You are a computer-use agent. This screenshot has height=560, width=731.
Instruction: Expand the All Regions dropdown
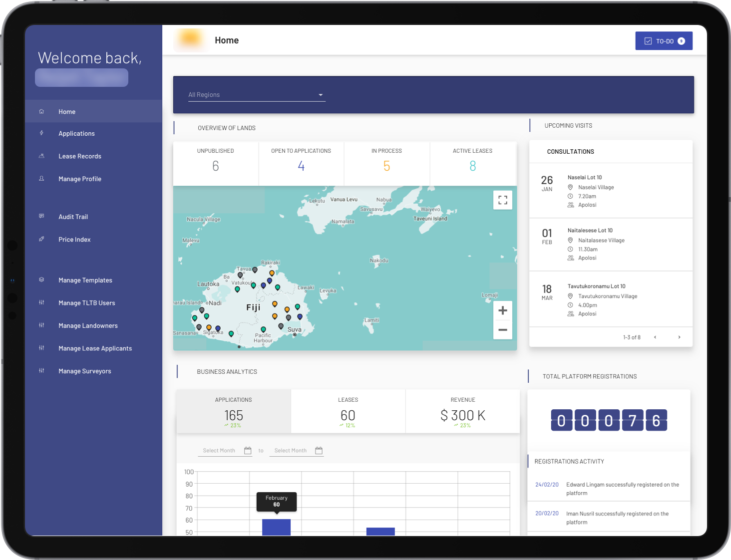(x=257, y=95)
